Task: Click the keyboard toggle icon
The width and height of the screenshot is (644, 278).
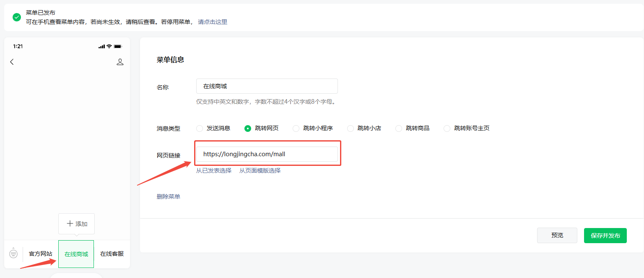Action: (x=13, y=254)
